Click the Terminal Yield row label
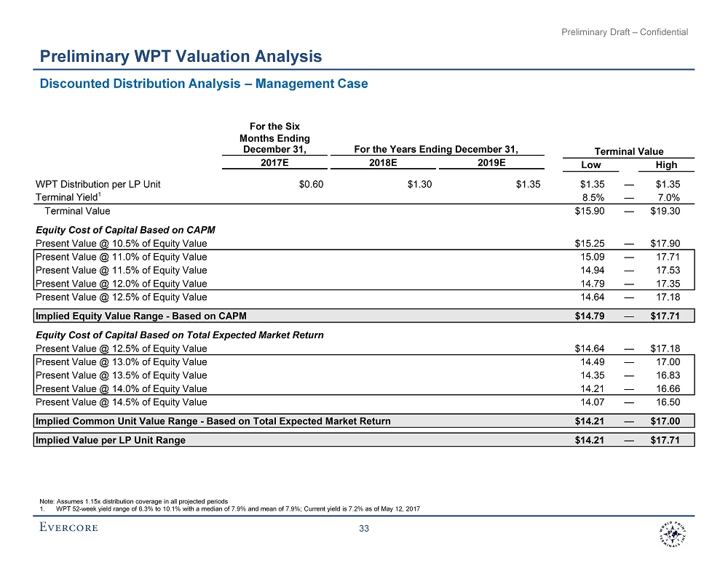Image resolution: width=728 pixels, height=563 pixels. (x=70, y=197)
